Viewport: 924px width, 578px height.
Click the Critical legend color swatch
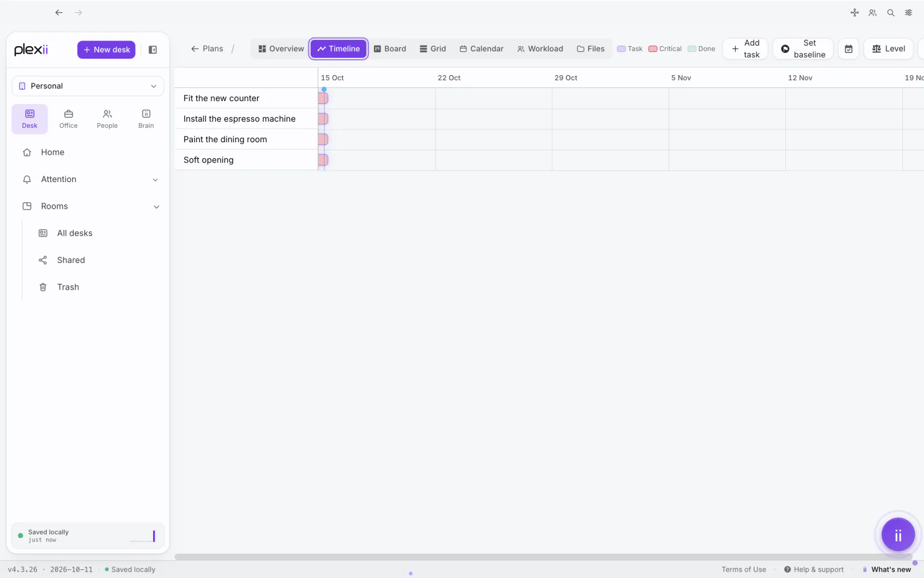653,49
